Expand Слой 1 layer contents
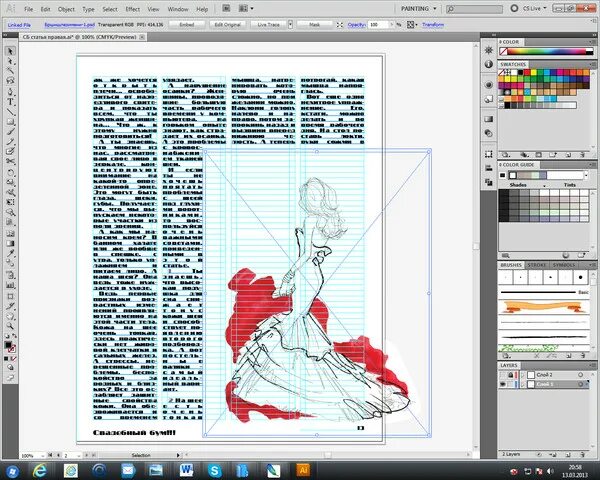Image resolution: width=600 pixels, height=480 pixels. click(523, 384)
